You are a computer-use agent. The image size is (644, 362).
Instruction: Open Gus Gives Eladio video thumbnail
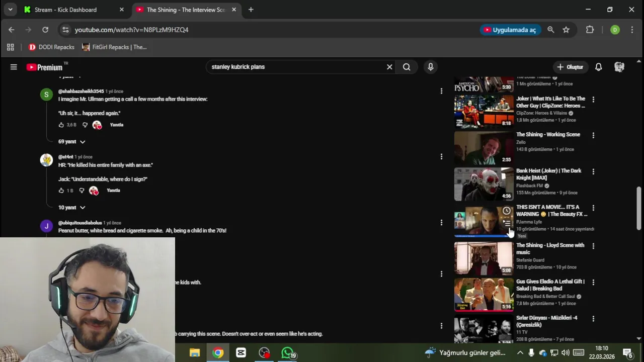(x=484, y=295)
